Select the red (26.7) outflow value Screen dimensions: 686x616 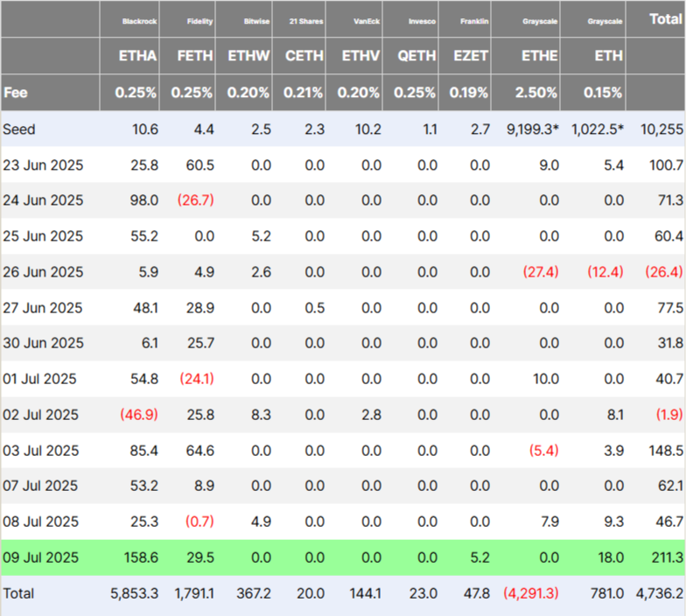(196, 200)
